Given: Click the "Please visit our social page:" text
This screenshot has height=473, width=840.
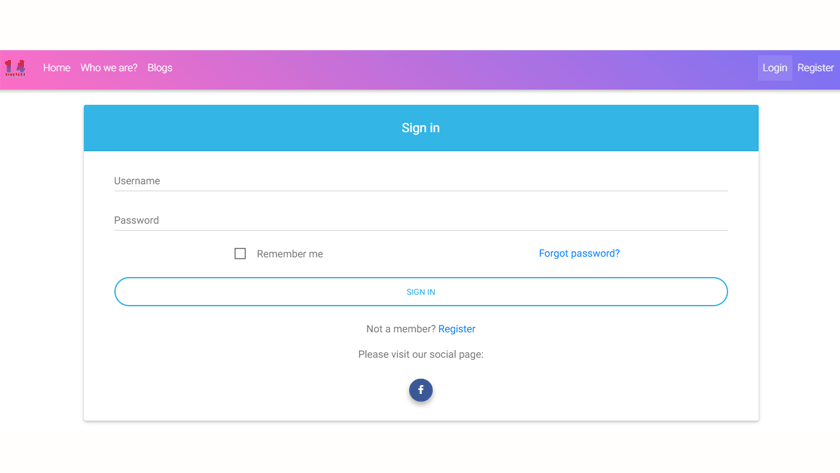Looking at the screenshot, I should [x=420, y=354].
